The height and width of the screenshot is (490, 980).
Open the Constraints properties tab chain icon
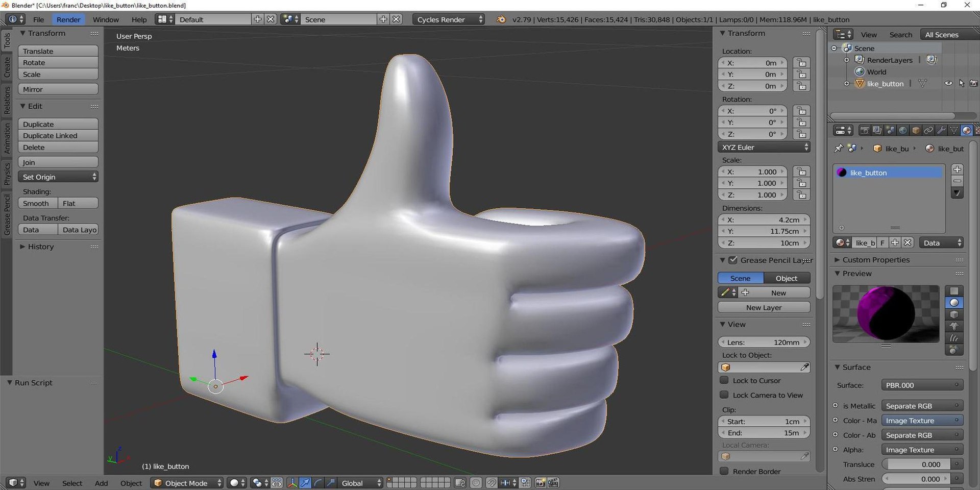pyautogui.click(x=928, y=131)
